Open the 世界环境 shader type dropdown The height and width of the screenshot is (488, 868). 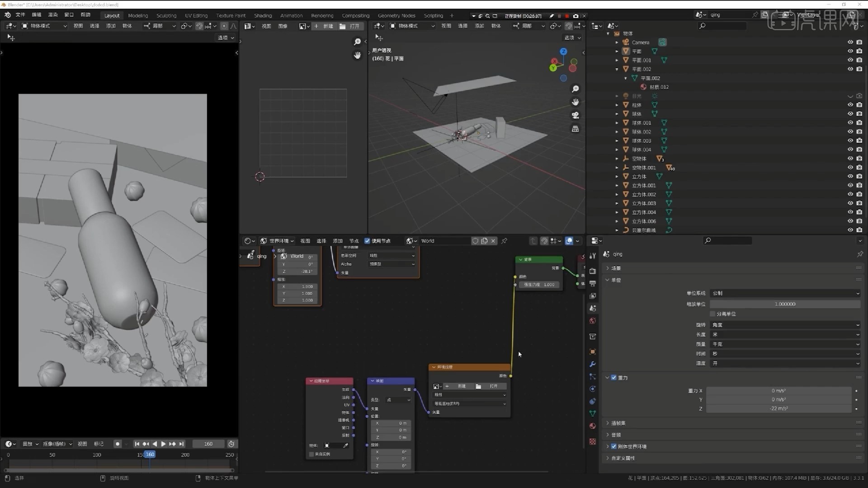tap(277, 241)
